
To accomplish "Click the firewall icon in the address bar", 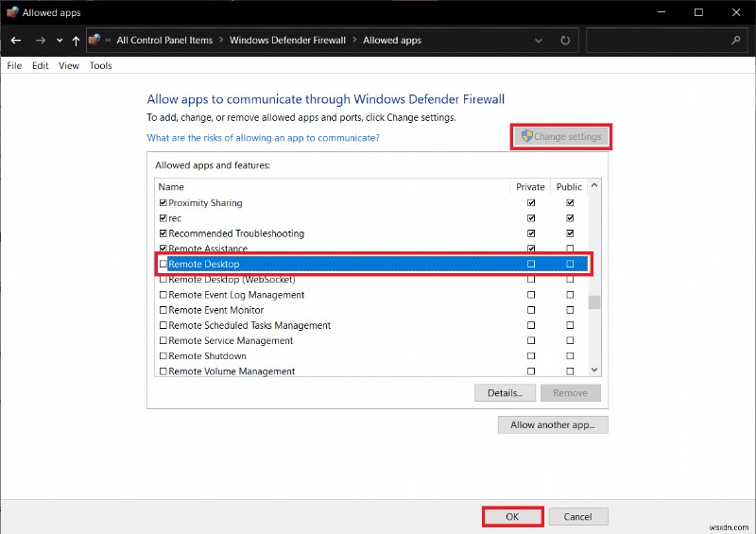I will click(95, 40).
